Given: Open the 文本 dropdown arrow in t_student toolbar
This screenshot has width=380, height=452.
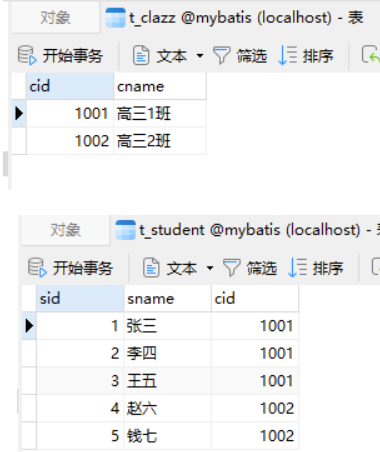Looking at the screenshot, I should [x=210, y=268].
